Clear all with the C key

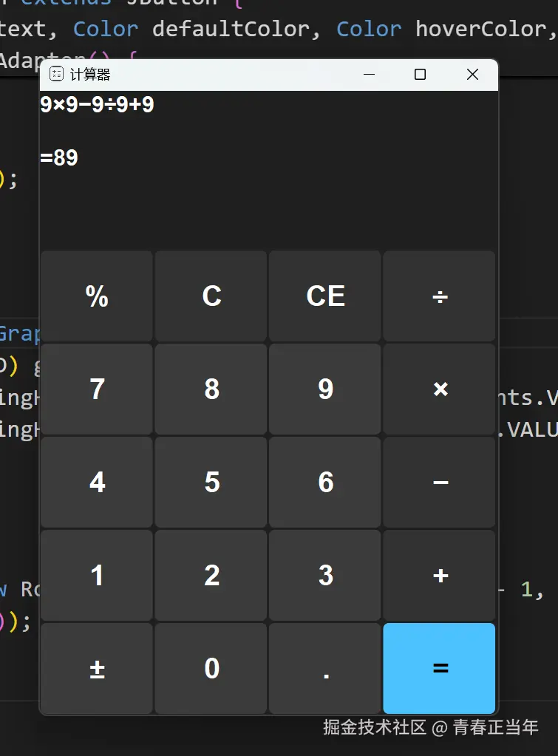pos(211,296)
